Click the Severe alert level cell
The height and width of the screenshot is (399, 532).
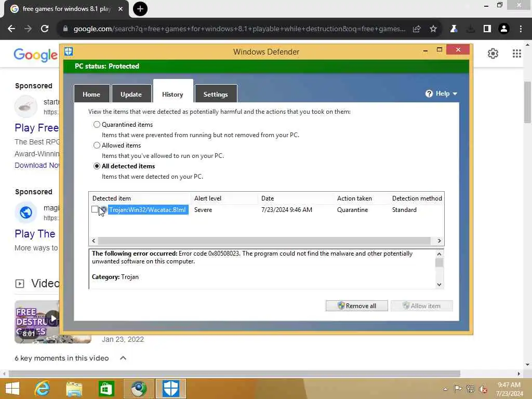[203, 210]
